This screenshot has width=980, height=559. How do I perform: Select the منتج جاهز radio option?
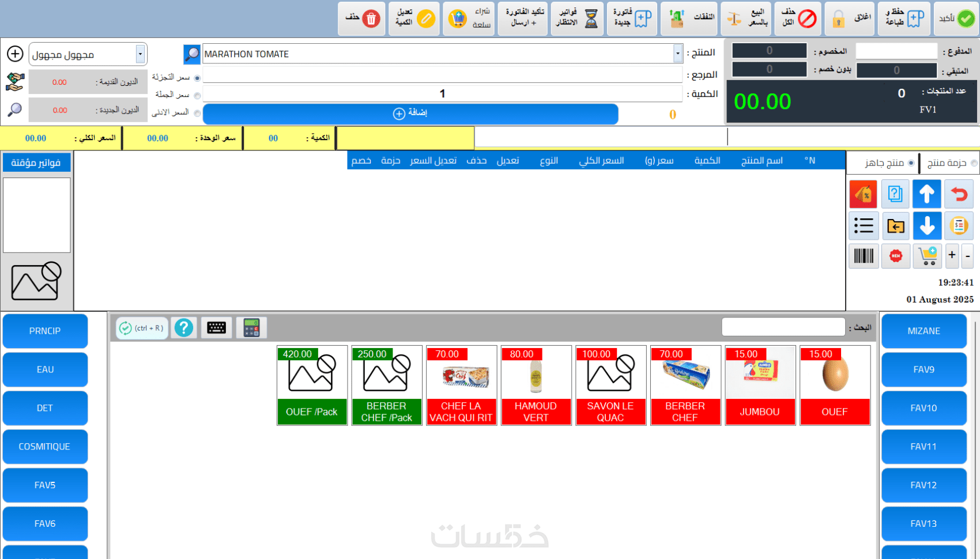coord(911,163)
